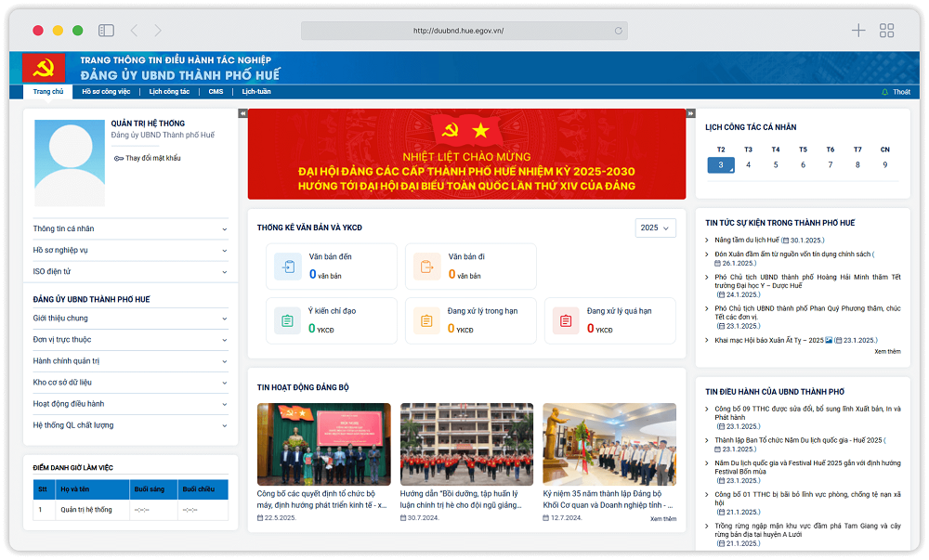This screenshot has height=560, width=929.
Task: Click the reload icon in address bar
Action: (x=618, y=31)
